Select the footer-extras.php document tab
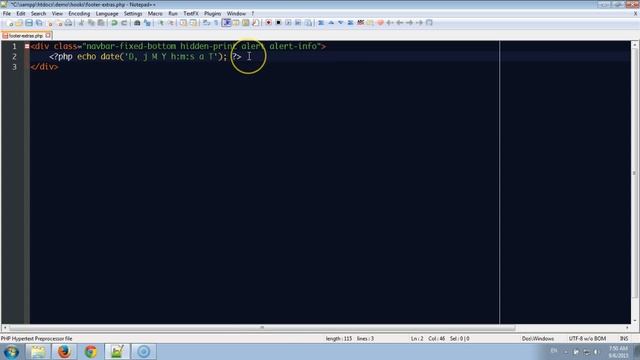Image resolution: width=640 pixels, height=360 pixels. point(27,36)
